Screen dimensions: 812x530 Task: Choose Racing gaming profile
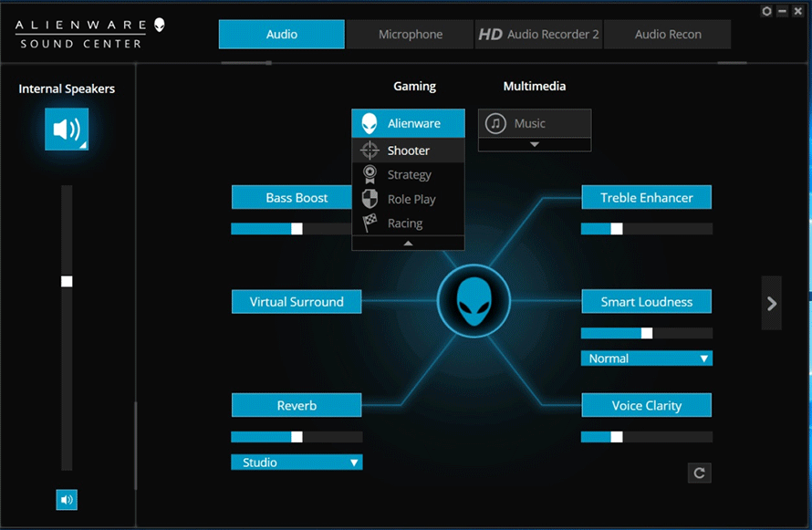pyautogui.click(x=408, y=223)
